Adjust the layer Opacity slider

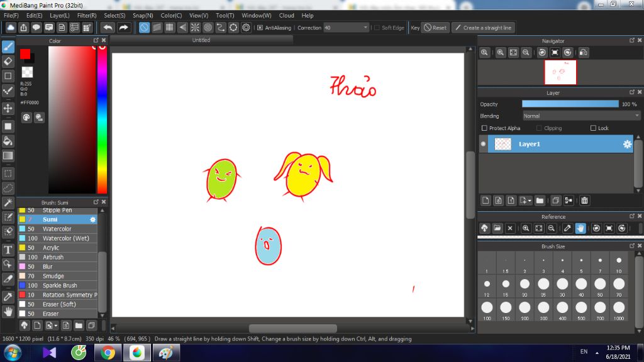pyautogui.click(x=570, y=104)
